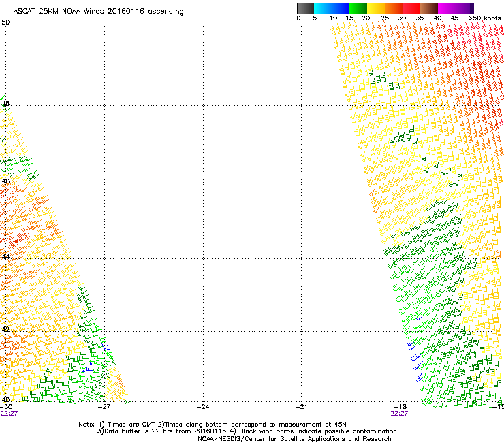This screenshot has height=443, width=504.
Task: Click the orange 25-30 knots color band
Action: [x=394, y=8]
